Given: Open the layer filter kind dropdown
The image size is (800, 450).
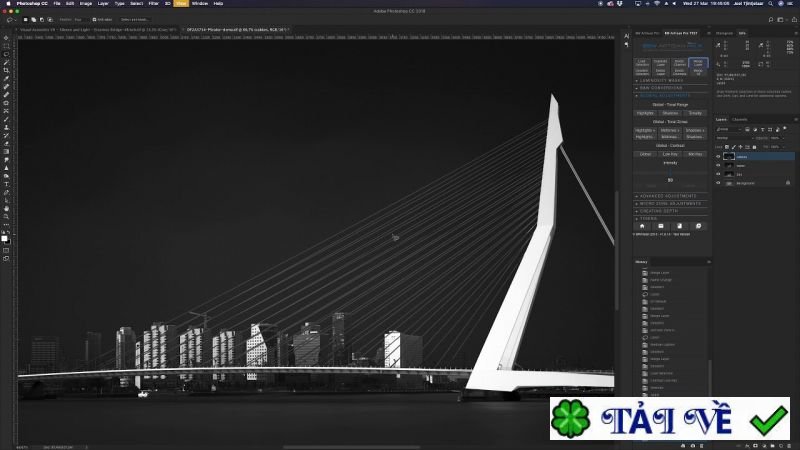Looking at the screenshot, I should point(730,129).
